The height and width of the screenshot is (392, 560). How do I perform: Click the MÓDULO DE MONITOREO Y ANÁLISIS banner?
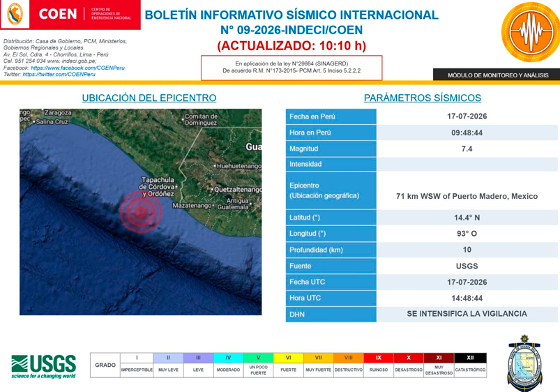[498, 75]
